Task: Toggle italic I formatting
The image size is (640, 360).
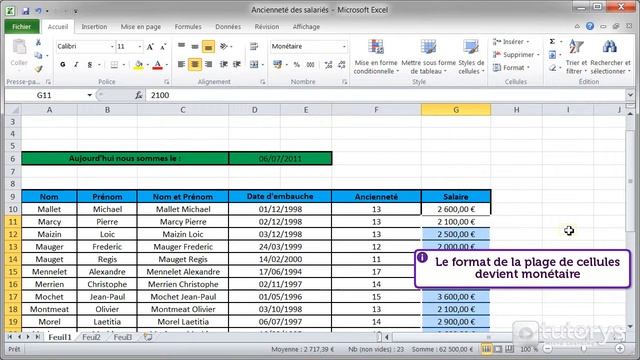Action: (76, 64)
